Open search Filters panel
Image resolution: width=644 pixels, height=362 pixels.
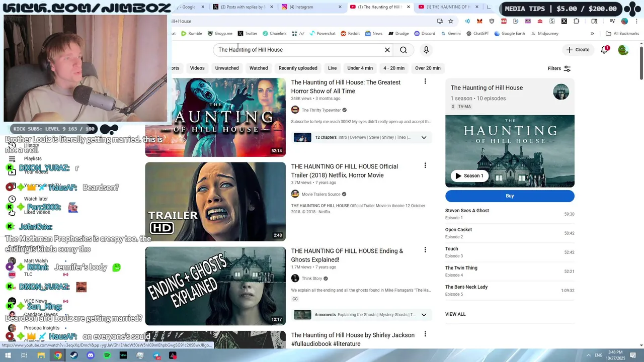point(559,68)
